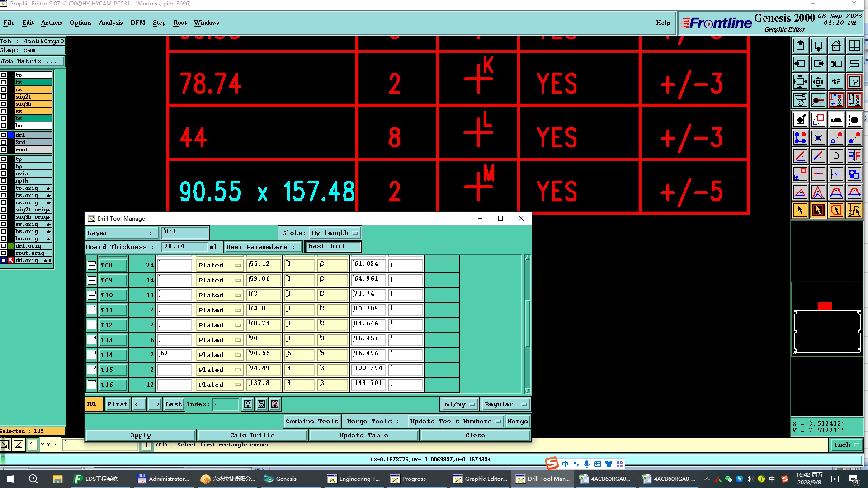Click the red X icon beside Index

click(275, 404)
